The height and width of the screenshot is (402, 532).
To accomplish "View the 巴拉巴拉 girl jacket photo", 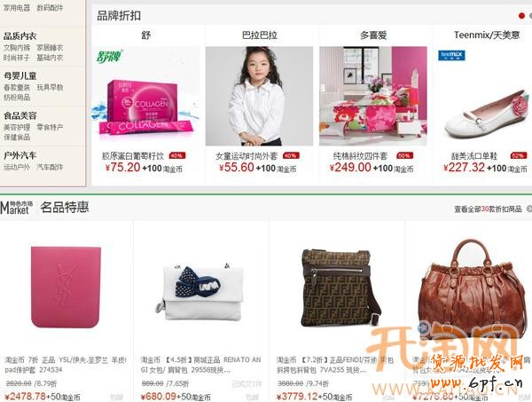I will coord(259,96).
